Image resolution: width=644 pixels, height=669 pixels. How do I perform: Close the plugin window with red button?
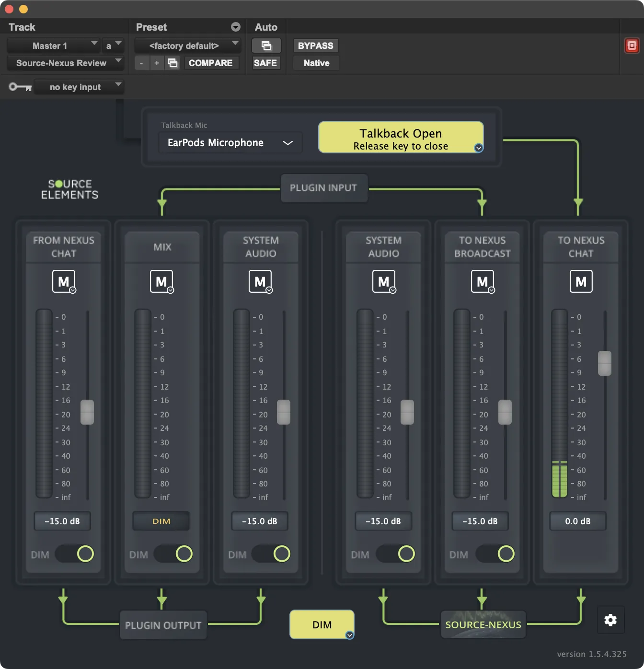click(9, 9)
